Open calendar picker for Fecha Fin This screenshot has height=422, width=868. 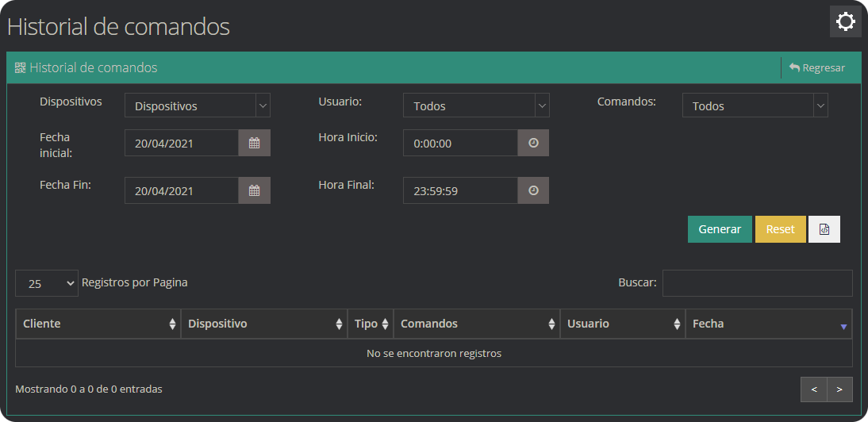pyautogui.click(x=255, y=190)
